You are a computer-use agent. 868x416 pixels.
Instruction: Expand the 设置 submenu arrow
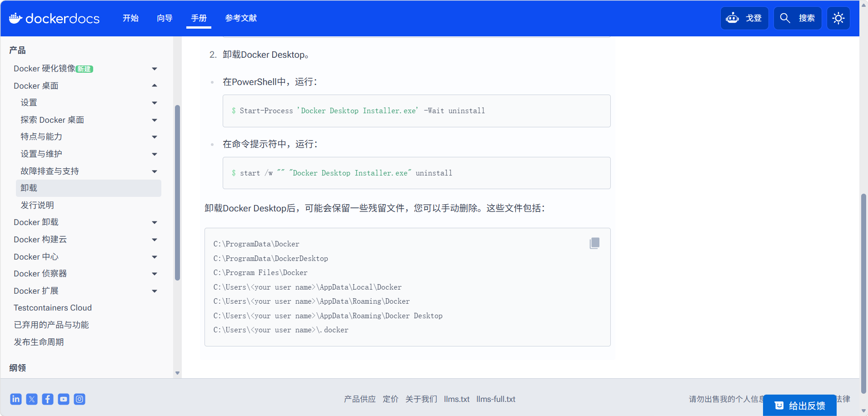pyautogui.click(x=155, y=103)
